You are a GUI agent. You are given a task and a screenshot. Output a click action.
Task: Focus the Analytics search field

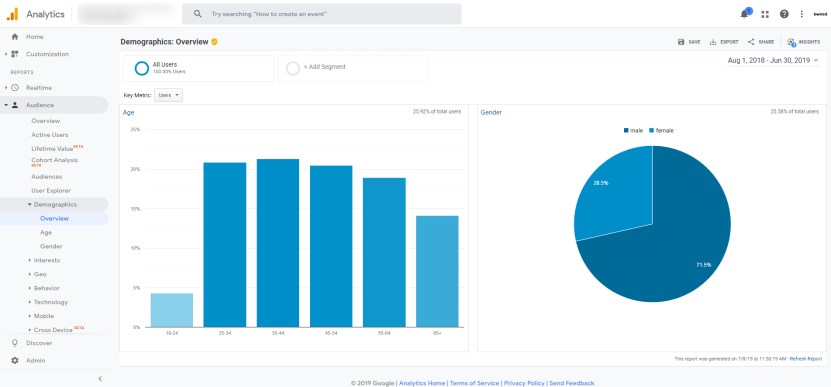coord(322,14)
